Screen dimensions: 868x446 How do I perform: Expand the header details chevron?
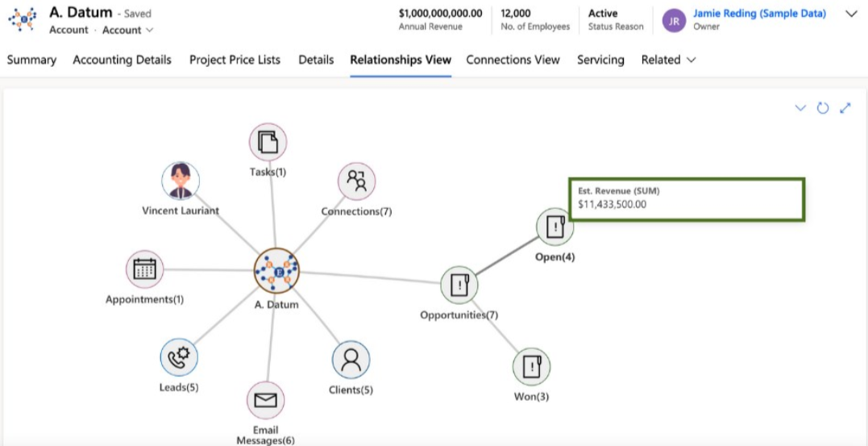[851, 15]
